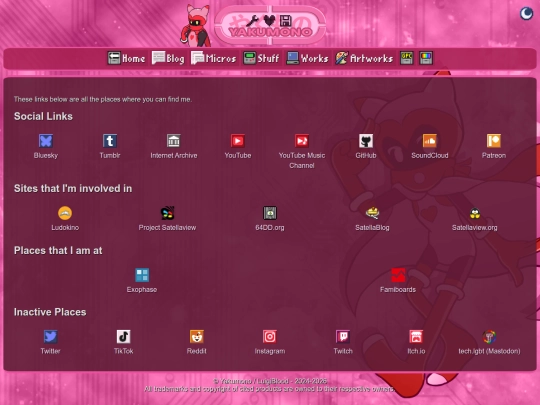Open the Bluesky butterfly icon
This screenshot has height=405, width=540.
click(x=46, y=141)
